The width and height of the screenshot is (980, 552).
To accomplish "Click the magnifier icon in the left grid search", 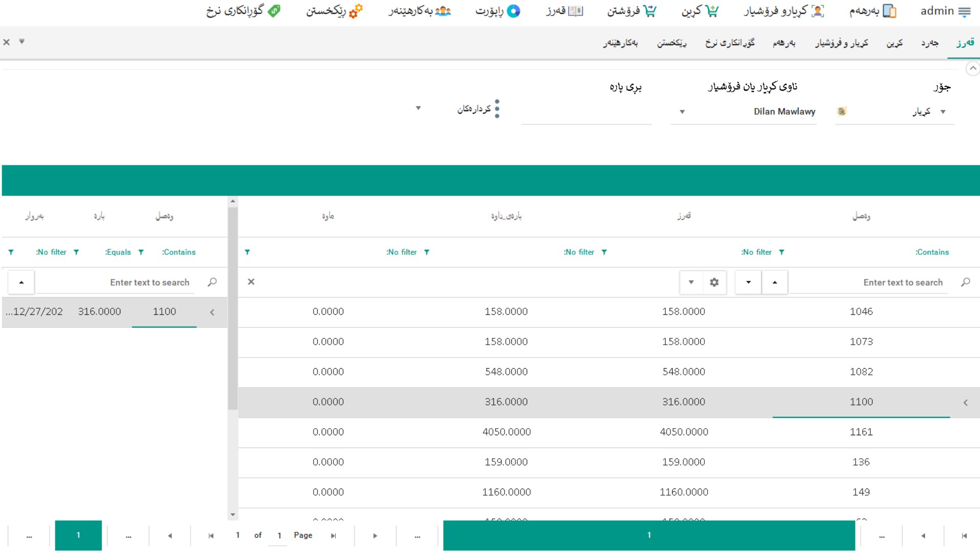I will [212, 282].
